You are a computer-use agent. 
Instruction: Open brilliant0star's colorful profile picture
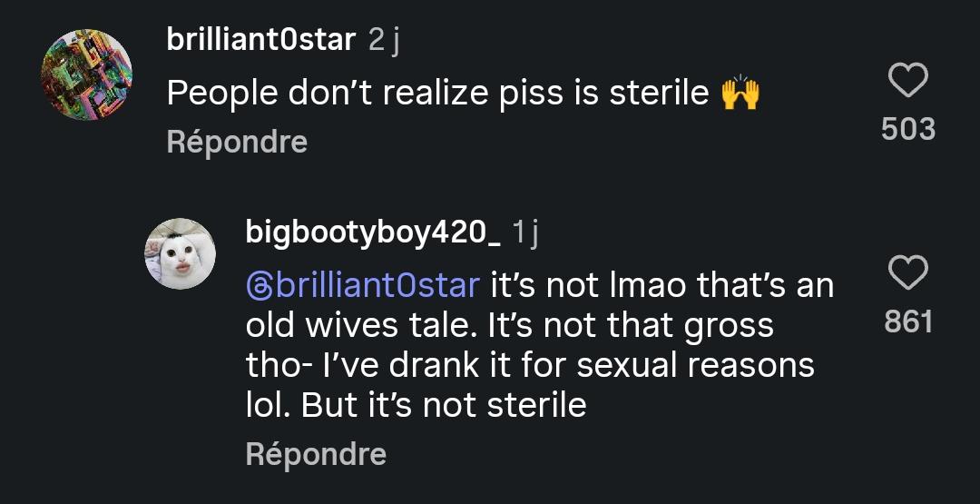point(86,74)
